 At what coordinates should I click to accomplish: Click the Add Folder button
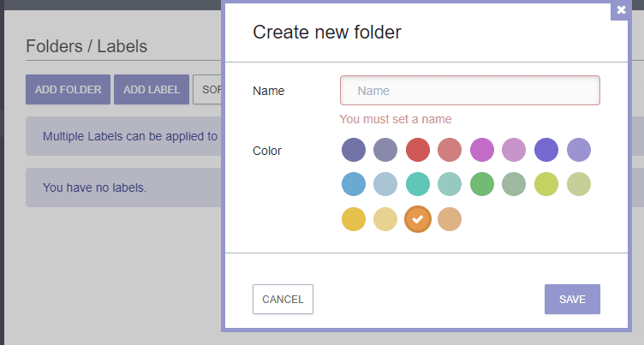click(69, 89)
